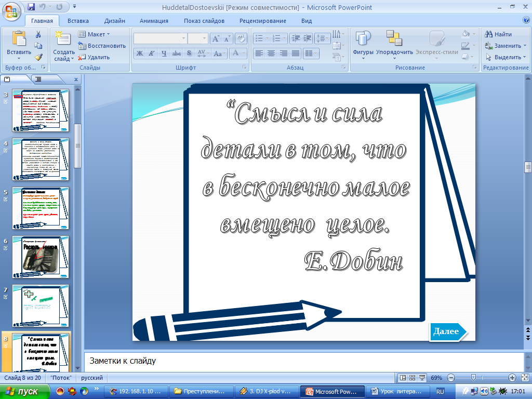
Task: Open the Вставка ribbon tab
Action: [x=78, y=21]
